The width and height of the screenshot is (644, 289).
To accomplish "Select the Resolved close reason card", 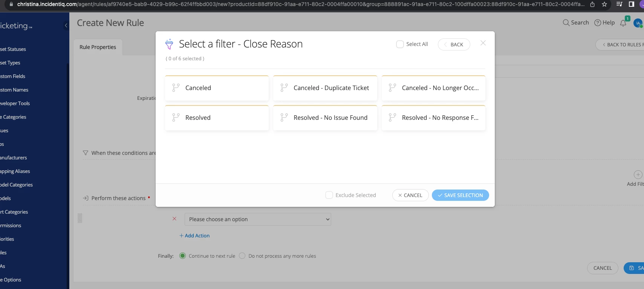I will coord(217,118).
